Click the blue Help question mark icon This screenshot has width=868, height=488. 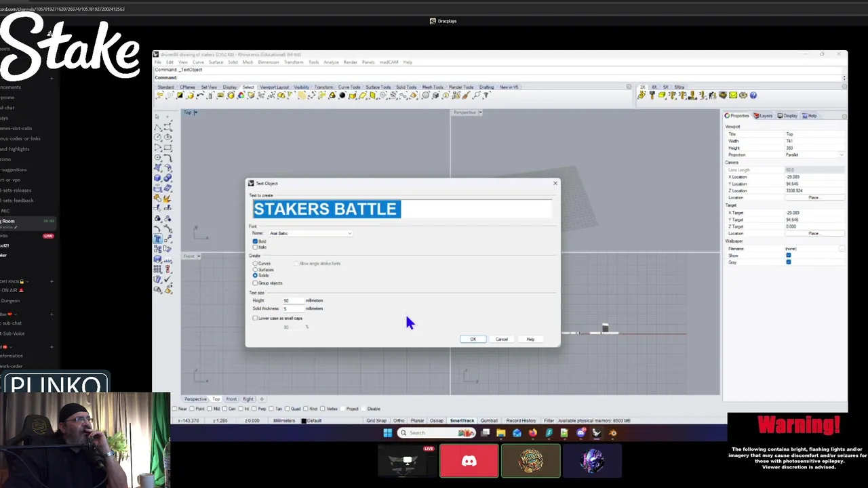point(753,96)
